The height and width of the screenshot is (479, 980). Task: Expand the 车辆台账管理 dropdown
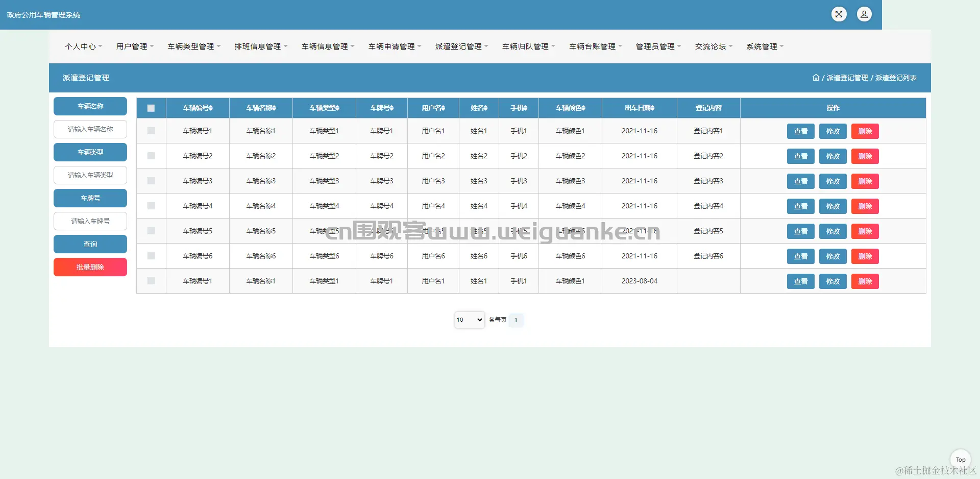click(595, 46)
